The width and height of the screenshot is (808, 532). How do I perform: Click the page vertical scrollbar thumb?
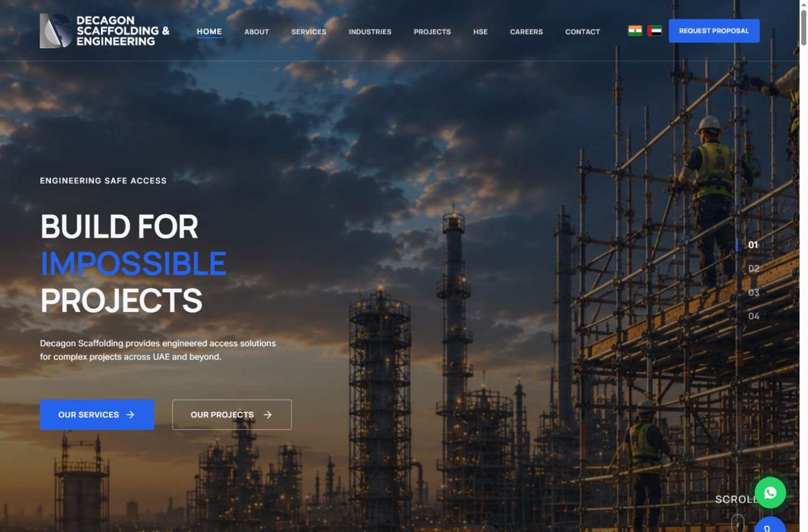tap(803, 27)
